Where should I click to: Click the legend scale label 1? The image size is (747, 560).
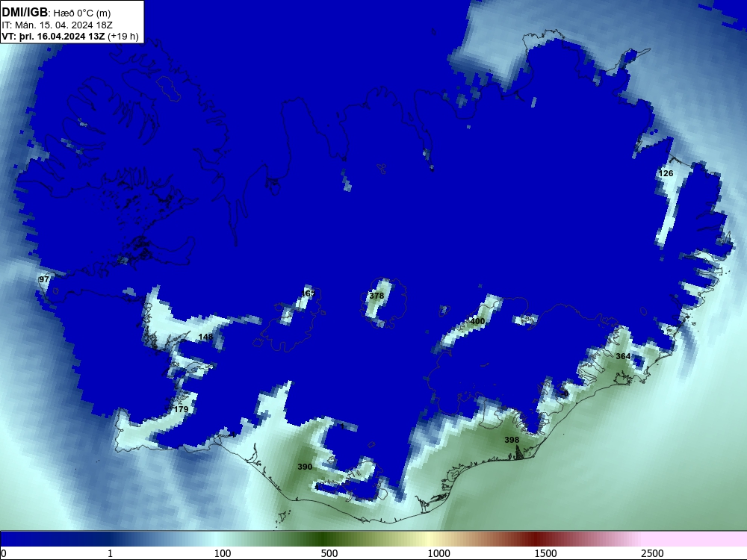click(110, 553)
